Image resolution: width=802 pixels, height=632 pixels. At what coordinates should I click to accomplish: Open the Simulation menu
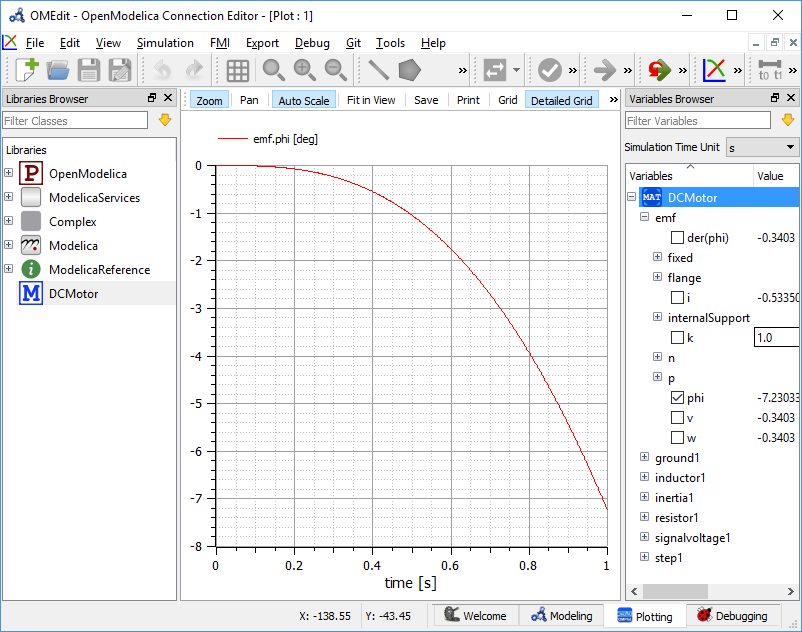click(x=165, y=43)
